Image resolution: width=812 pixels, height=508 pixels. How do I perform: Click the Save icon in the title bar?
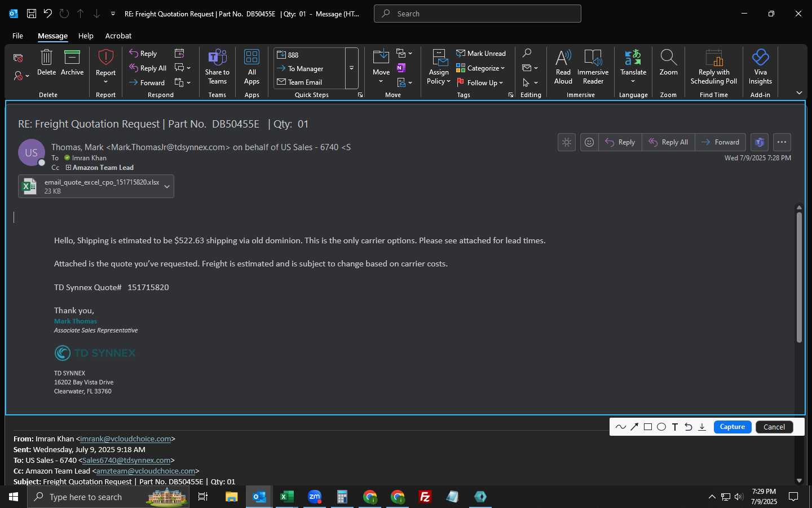click(x=32, y=14)
